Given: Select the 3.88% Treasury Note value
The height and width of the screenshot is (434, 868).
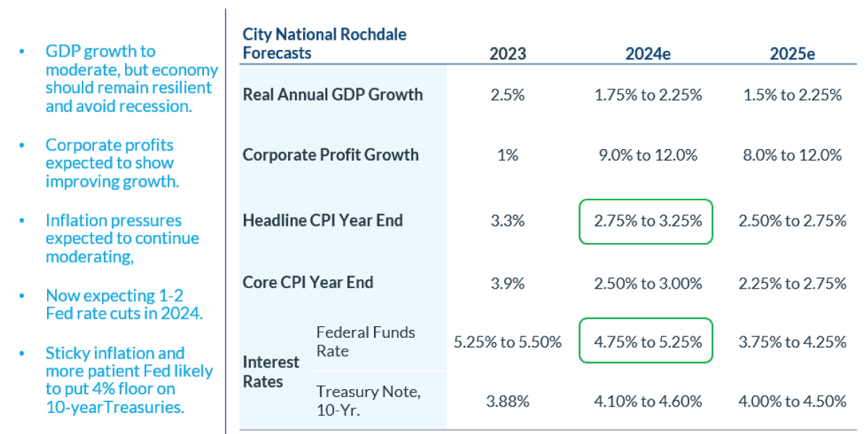Looking at the screenshot, I should click(x=507, y=401).
